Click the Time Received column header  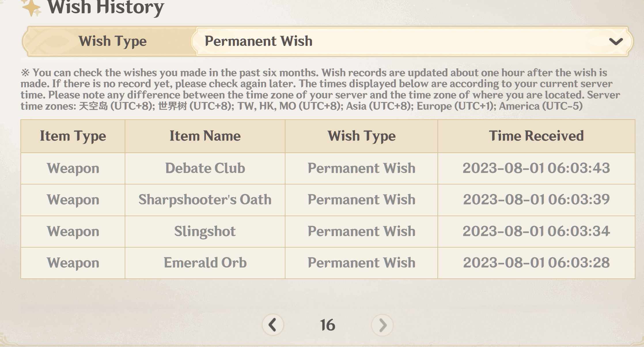coord(536,136)
